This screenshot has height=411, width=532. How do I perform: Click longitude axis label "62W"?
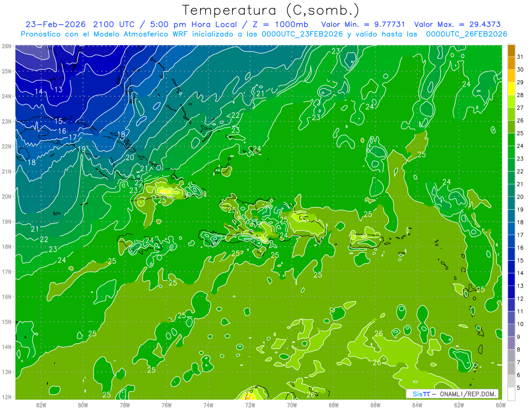[x=459, y=405]
